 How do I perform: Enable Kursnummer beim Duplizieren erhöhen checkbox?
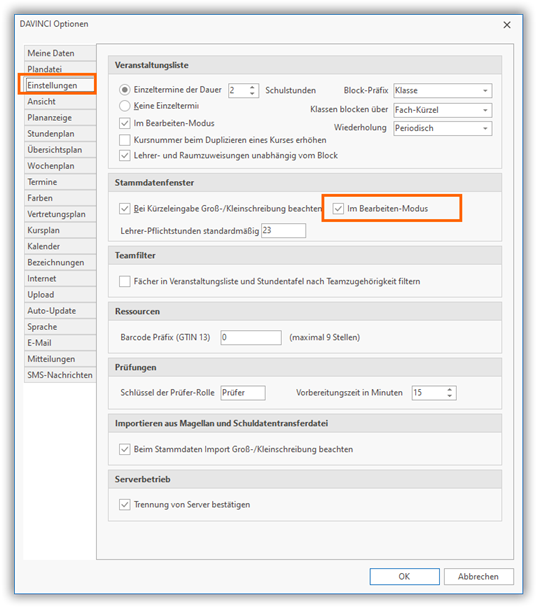(124, 140)
